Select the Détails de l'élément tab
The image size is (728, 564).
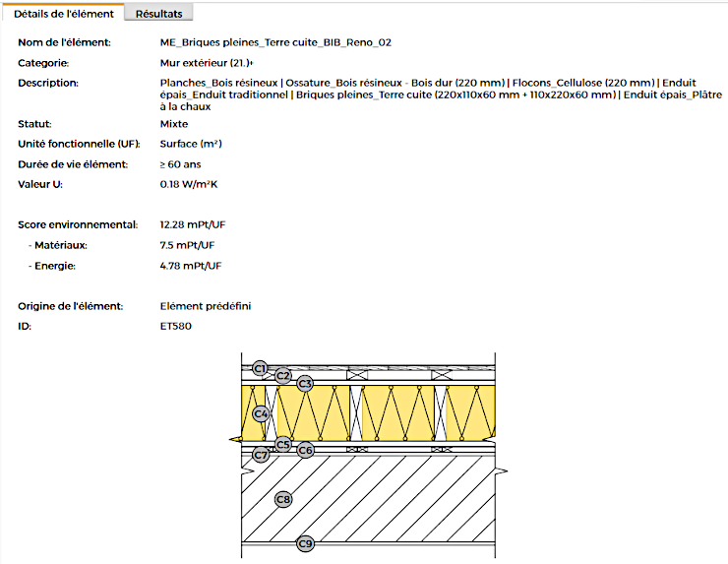coord(63,14)
